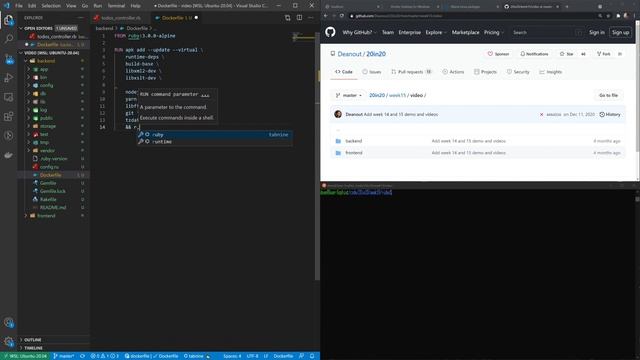This screenshot has height=360, width=640.
Task: Click Deanout avatar in commit row
Action: [x=338, y=114]
